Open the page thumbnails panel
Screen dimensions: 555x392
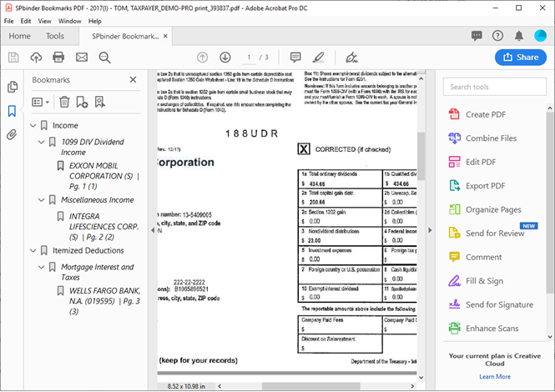click(x=13, y=87)
